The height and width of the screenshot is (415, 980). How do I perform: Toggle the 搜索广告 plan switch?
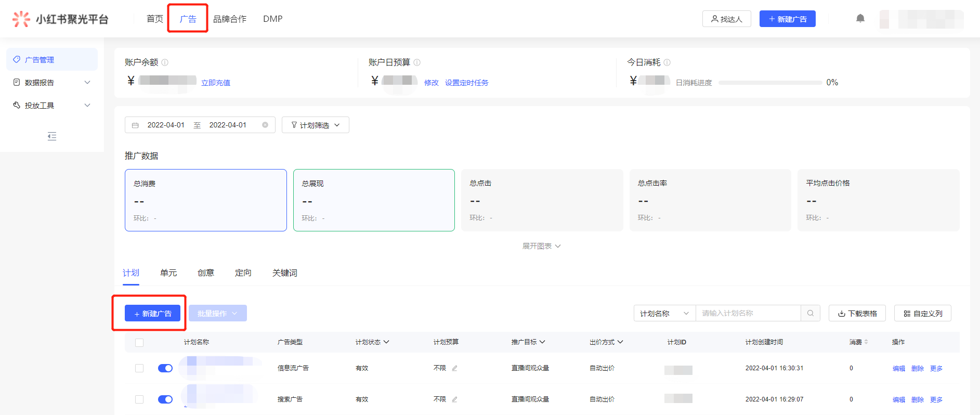[165, 399]
